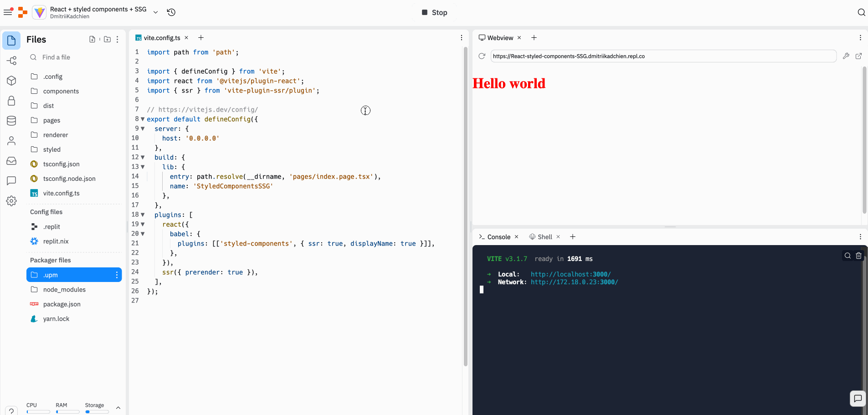Collapse the plugins fold on line 18
868x415 pixels.
tap(143, 215)
